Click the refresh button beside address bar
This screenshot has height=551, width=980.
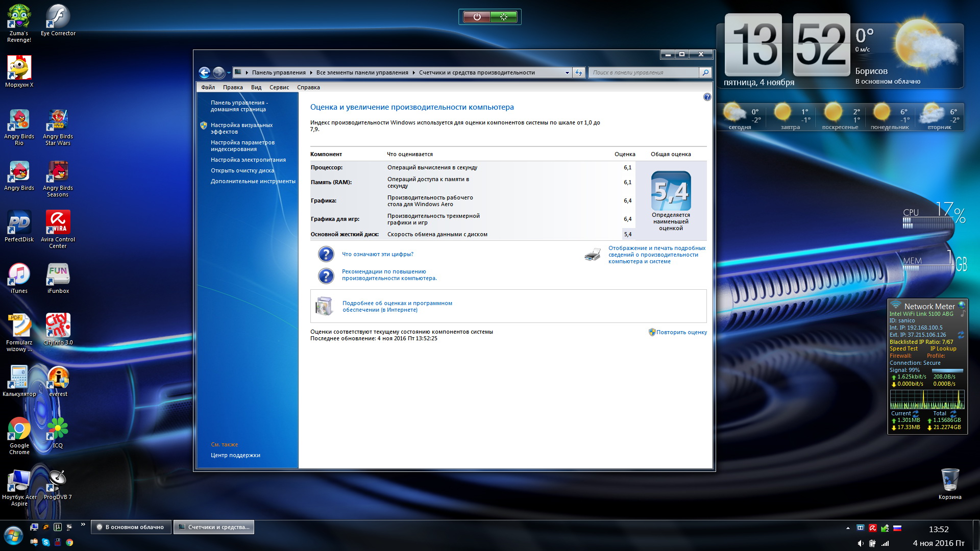tap(578, 72)
